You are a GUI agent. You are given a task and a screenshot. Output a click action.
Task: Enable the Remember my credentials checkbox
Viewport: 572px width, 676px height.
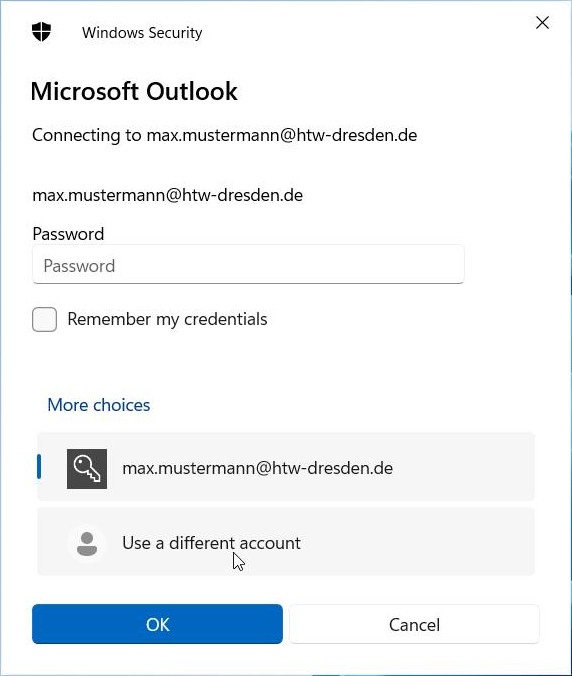click(x=44, y=319)
